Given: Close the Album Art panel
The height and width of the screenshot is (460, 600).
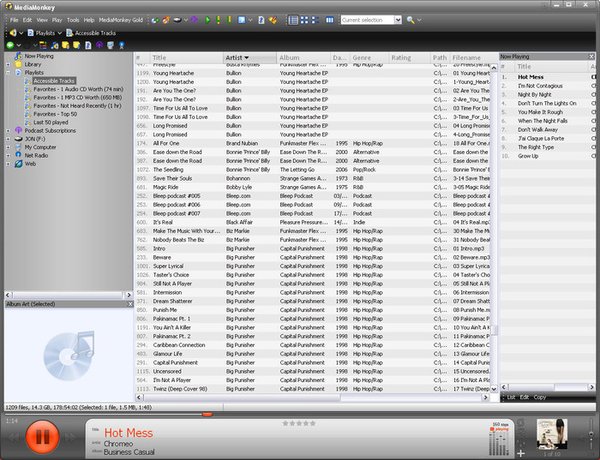Looking at the screenshot, I should (130, 304).
